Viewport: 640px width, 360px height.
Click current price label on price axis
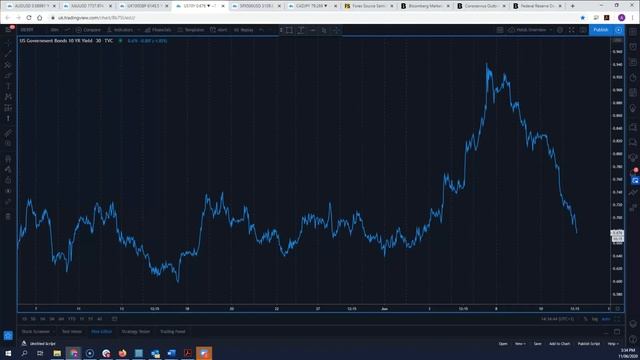[617, 233]
